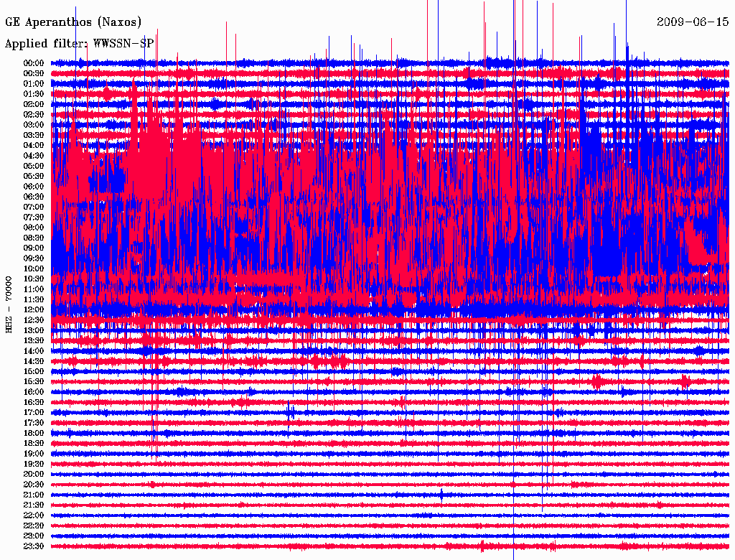Image resolution: width=735 pixels, height=560 pixels.
Task: Select the 13:00 time label
Action: (34, 331)
